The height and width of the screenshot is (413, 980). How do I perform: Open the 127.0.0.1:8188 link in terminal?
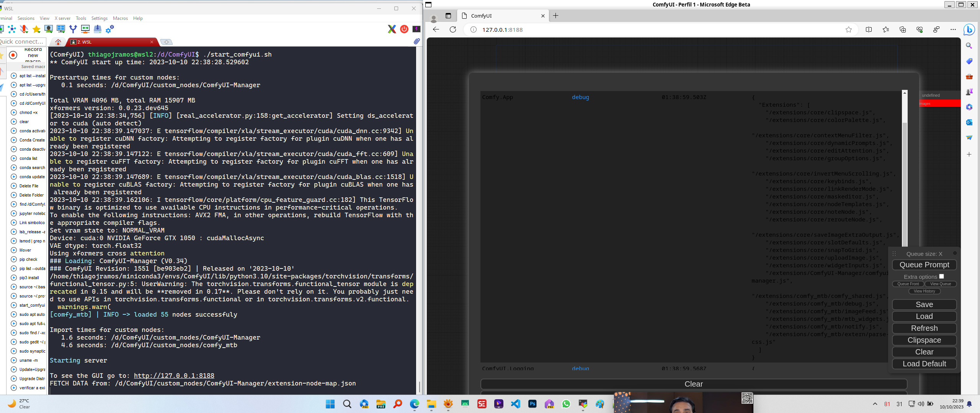pyautogui.click(x=174, y=376)
